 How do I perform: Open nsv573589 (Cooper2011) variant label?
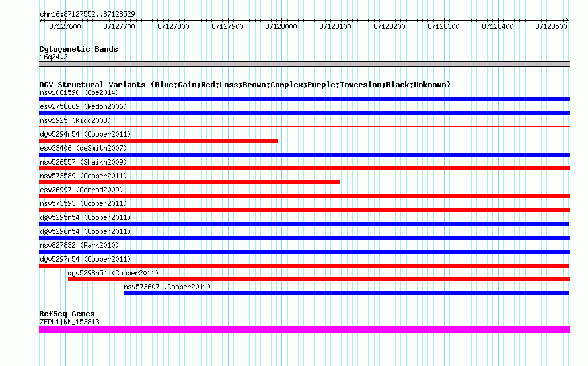(x=83, y=176)
